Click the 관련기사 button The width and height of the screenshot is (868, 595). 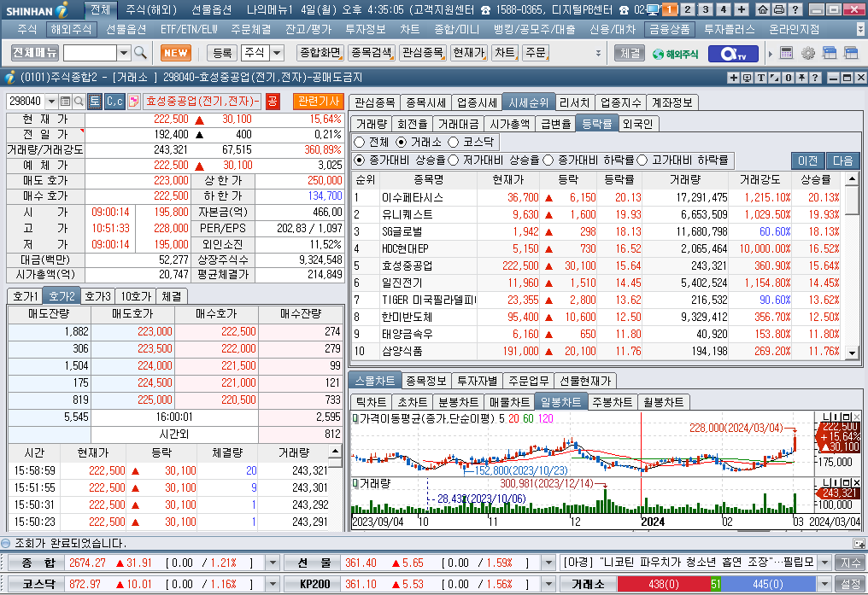click(x=319, y=102)
